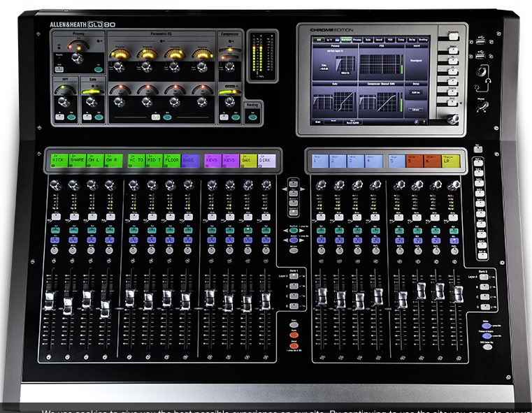Viewport: 532px width, 413px height.
Task: Click the green SNARE LCD label
Action: point(78,161)
